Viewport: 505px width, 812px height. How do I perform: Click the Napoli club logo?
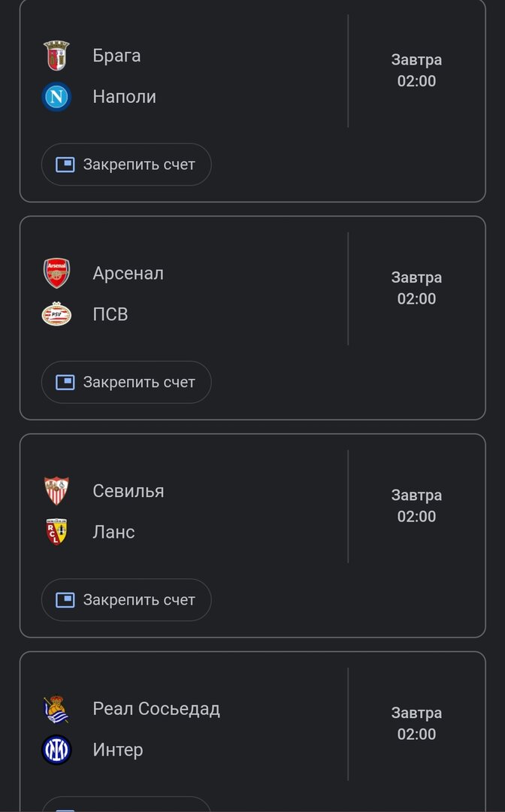pyautogui.click(x=57, y=96)
